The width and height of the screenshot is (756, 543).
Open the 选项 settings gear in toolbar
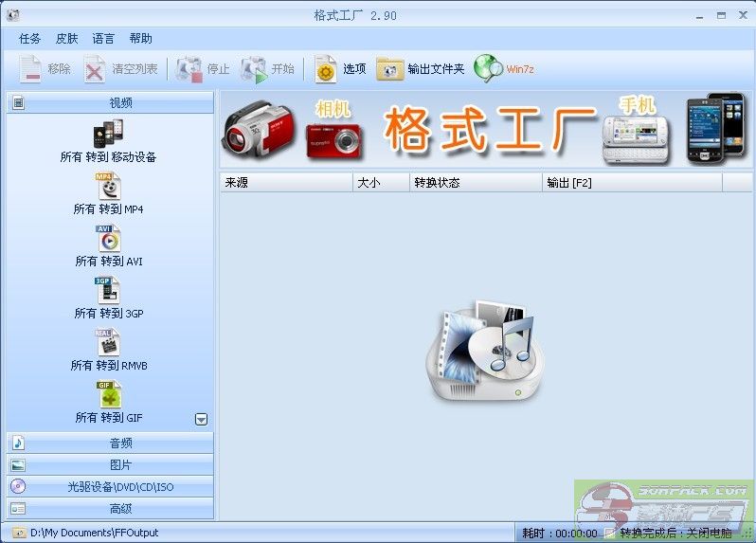coord(326,69)
